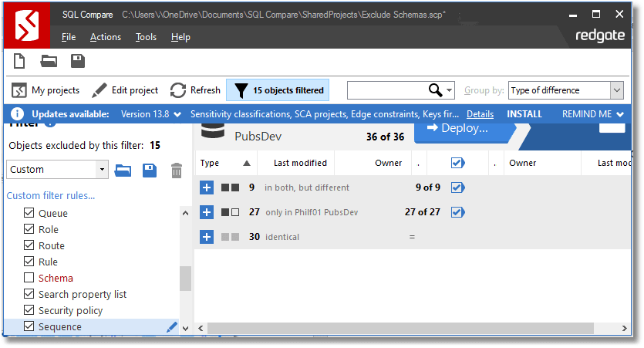Expand the 'in both, but different' group
This screenshot has width=644, height=348.
(x=207, y=188)
